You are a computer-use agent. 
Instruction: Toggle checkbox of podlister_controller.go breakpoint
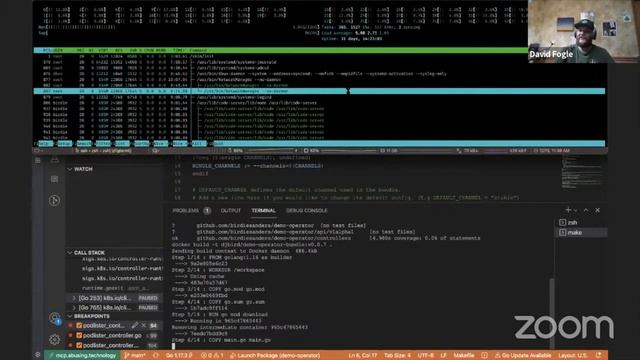[x=79, y=336]
